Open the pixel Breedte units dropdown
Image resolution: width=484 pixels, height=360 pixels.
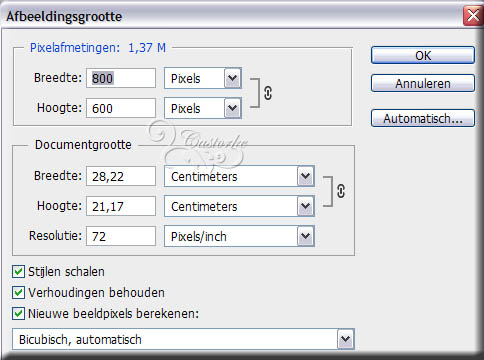coord(233,78)
